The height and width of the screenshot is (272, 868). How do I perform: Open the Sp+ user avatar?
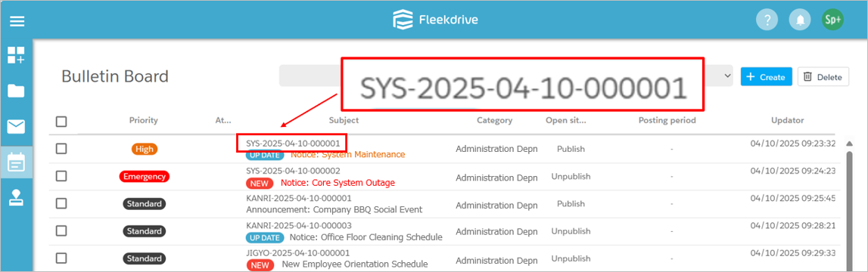[832, 20]
